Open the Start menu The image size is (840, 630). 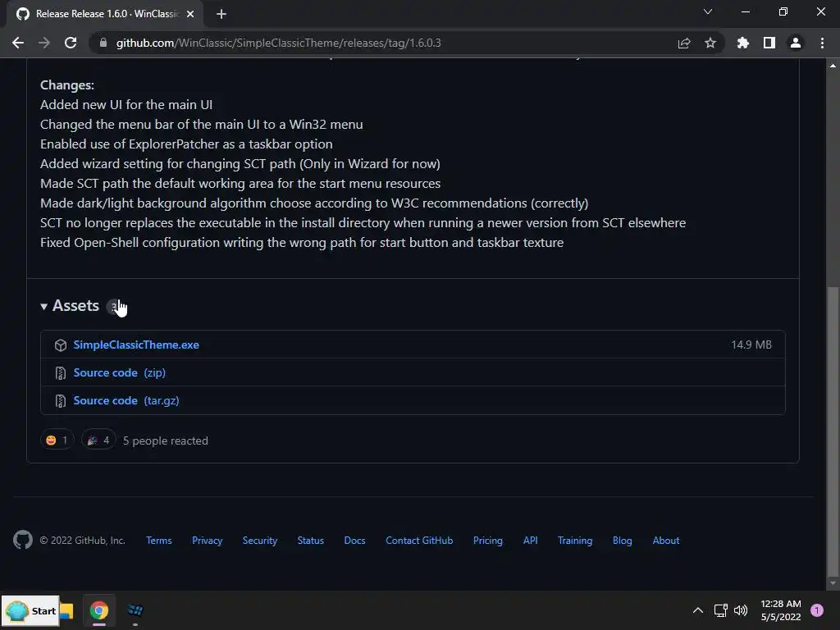30,610
